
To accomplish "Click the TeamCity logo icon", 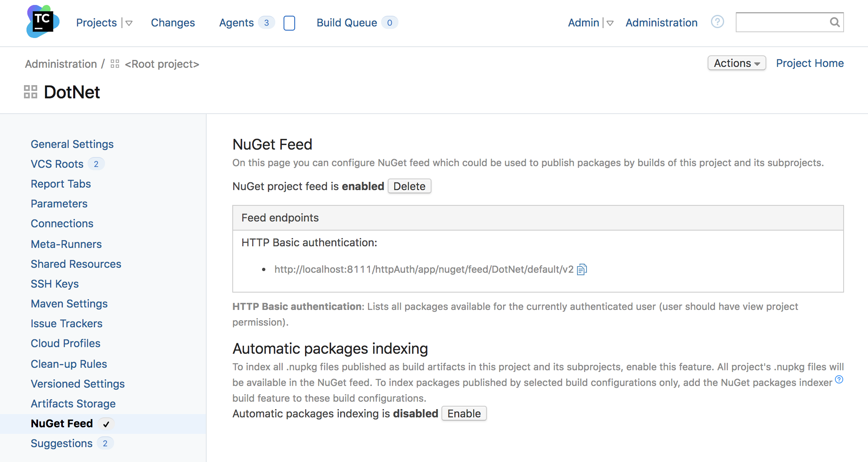I will point(43,21).
